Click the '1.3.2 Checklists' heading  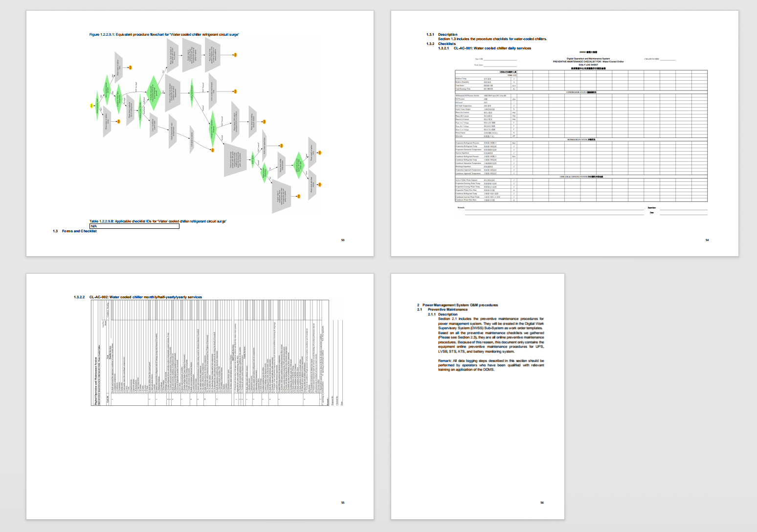pos(441,44)
